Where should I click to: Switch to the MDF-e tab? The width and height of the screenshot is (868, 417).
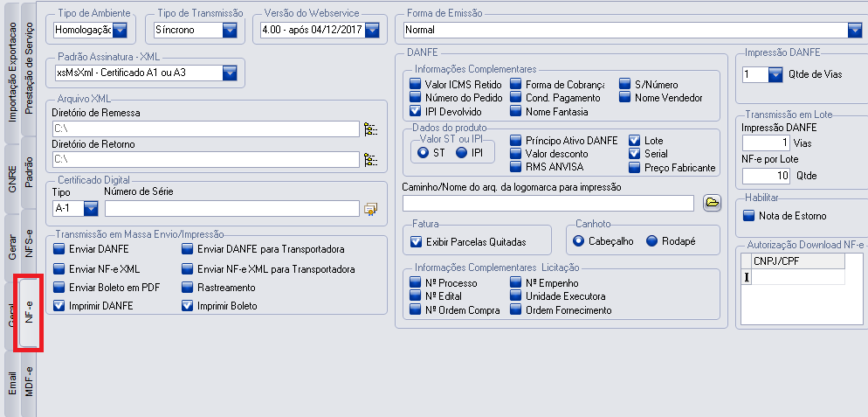pos(30,382)
